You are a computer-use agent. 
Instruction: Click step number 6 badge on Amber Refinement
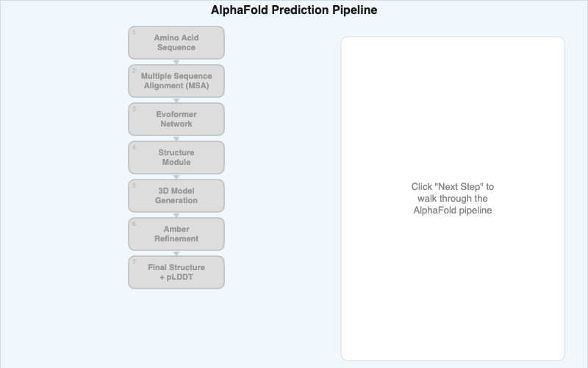(x=134, y=224)
